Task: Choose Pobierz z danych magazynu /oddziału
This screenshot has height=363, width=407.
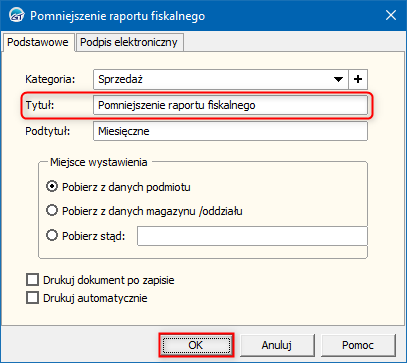Action: pyautogui.click(x=144, y=211)
